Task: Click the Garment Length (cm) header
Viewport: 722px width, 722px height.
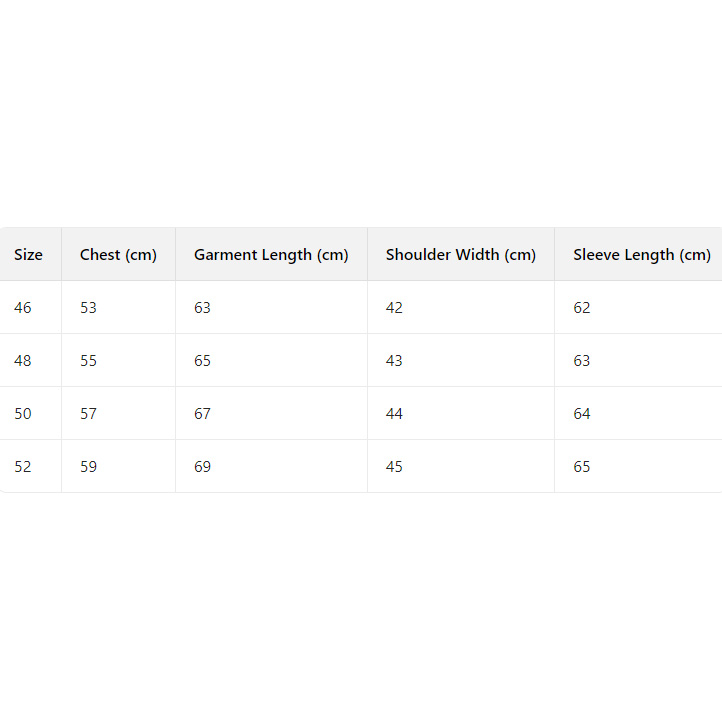Action: (x=271, y=255)
